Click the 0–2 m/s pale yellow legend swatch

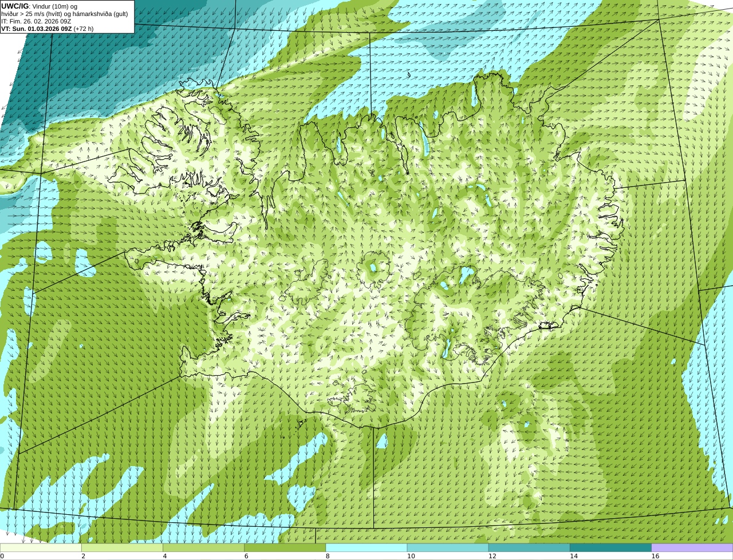41,548
